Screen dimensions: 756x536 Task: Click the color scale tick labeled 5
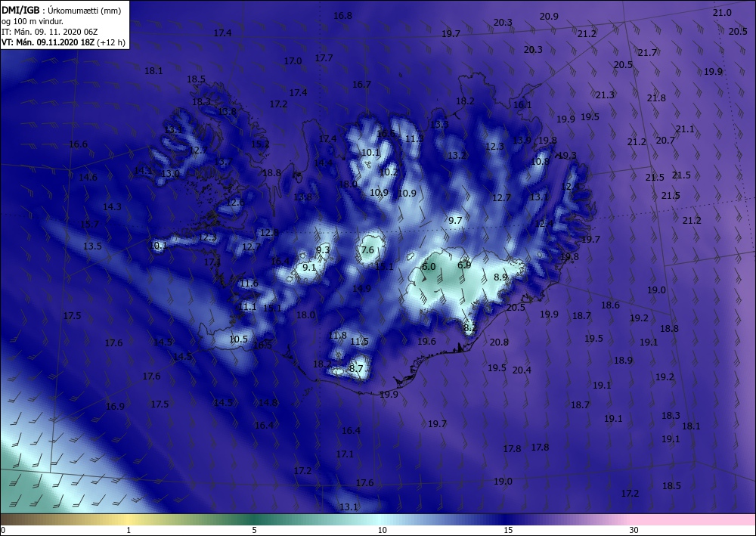point(254,530)
